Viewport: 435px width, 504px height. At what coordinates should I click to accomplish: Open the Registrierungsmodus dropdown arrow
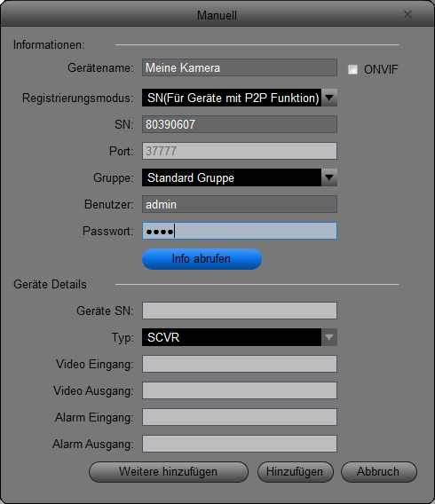point(329,98)
